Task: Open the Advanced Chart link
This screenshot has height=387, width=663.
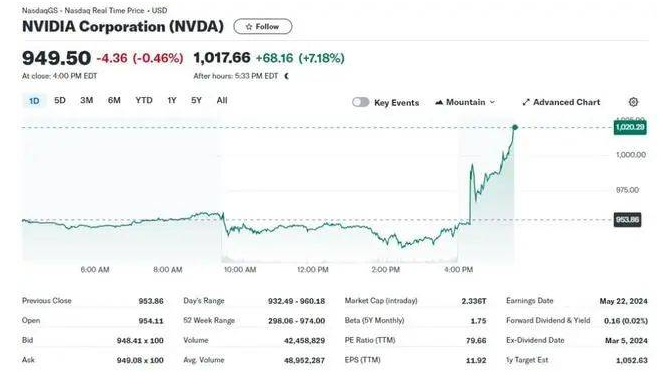Action: tap(561, 102)
